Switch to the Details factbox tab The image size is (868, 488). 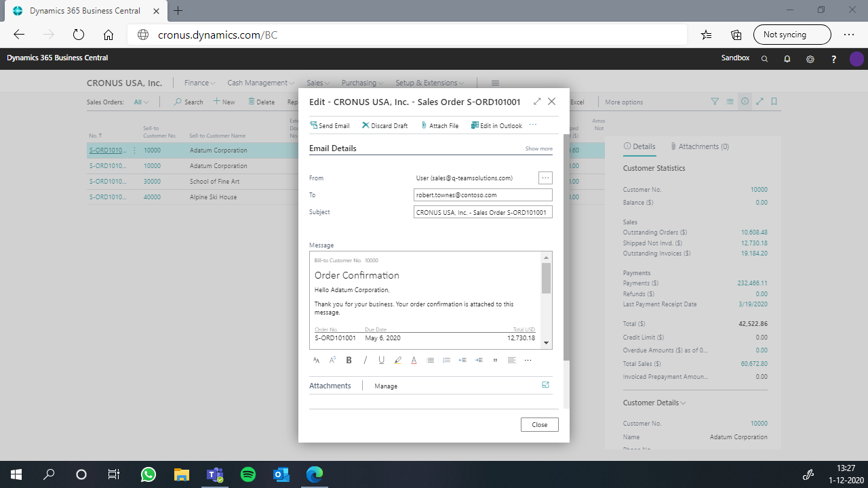pos(639,146)
